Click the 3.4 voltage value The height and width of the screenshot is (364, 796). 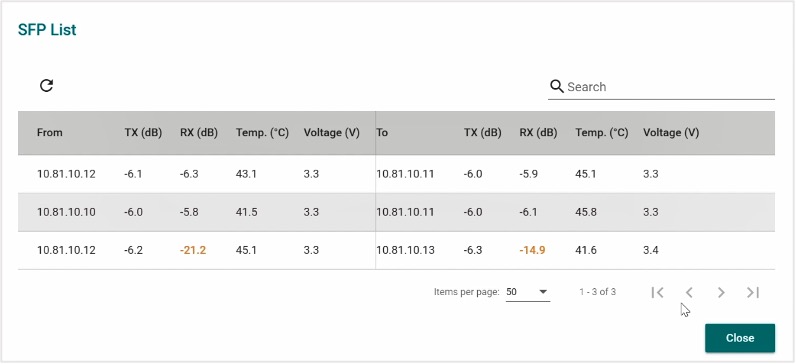point(650,250)
